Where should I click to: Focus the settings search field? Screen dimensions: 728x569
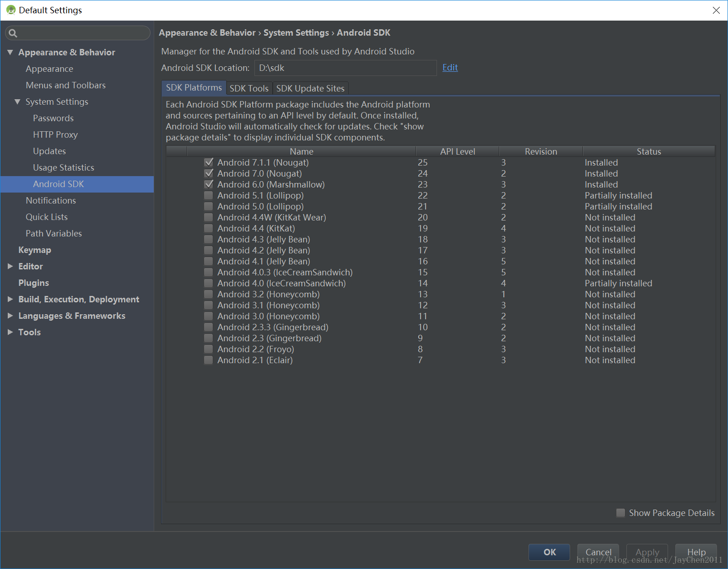click(78, 33)
